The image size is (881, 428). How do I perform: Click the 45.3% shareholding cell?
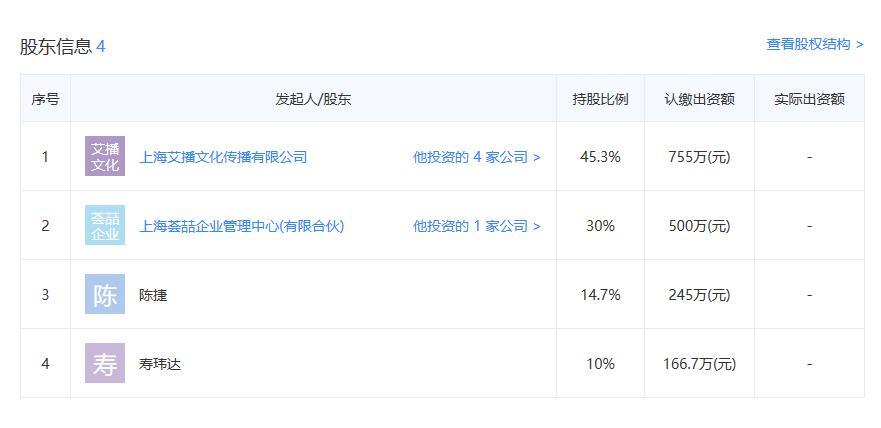click(600, 157)
